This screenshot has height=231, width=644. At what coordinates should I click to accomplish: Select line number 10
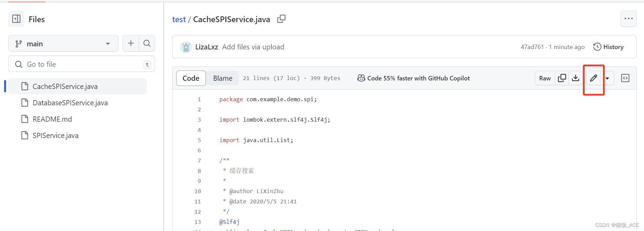(198, 191)
